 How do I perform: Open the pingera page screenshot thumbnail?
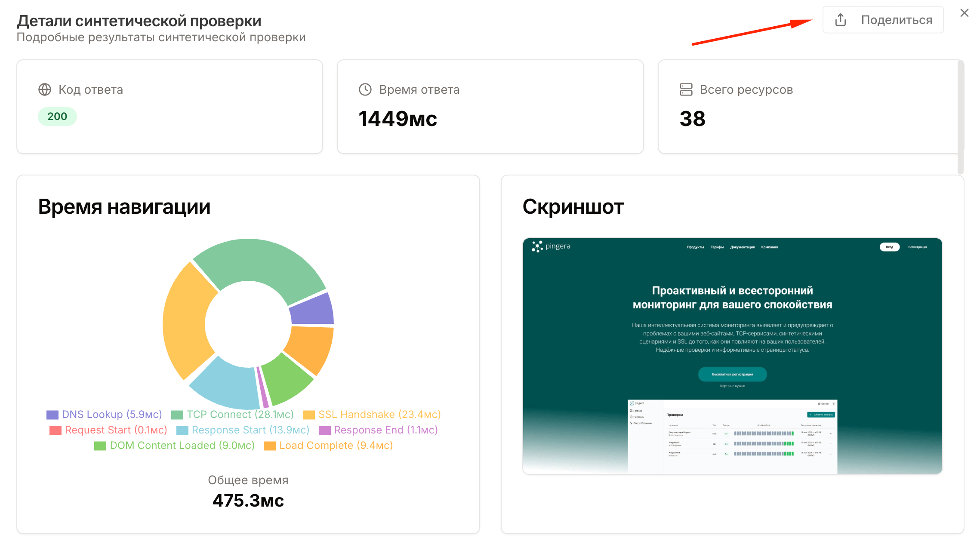[732, 356]
